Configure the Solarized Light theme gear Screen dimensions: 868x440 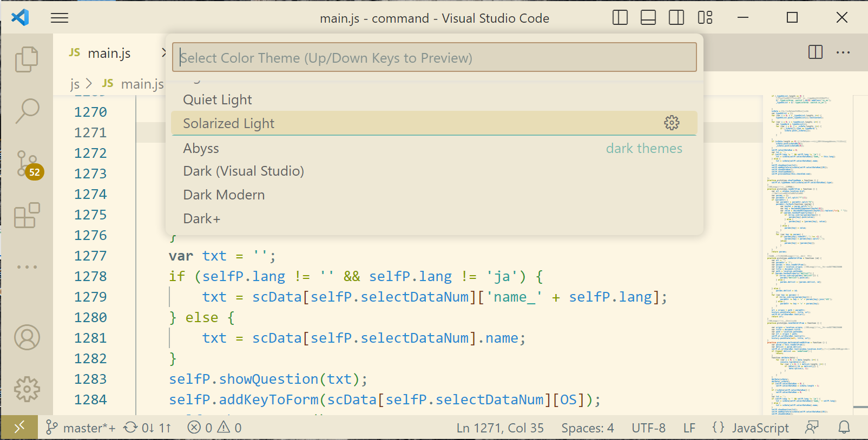coord(672,123)
